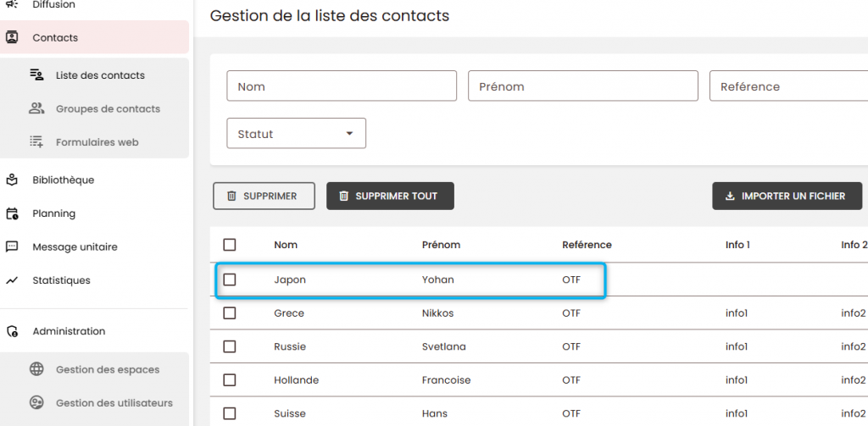The height and width of the screenshot is (426, 868).
Task: Sort by Nom column header
Action: 286,245
